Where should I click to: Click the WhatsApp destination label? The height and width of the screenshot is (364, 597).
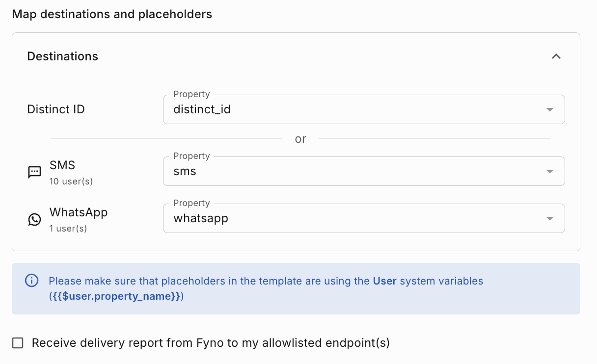click(x=79, y=212)
